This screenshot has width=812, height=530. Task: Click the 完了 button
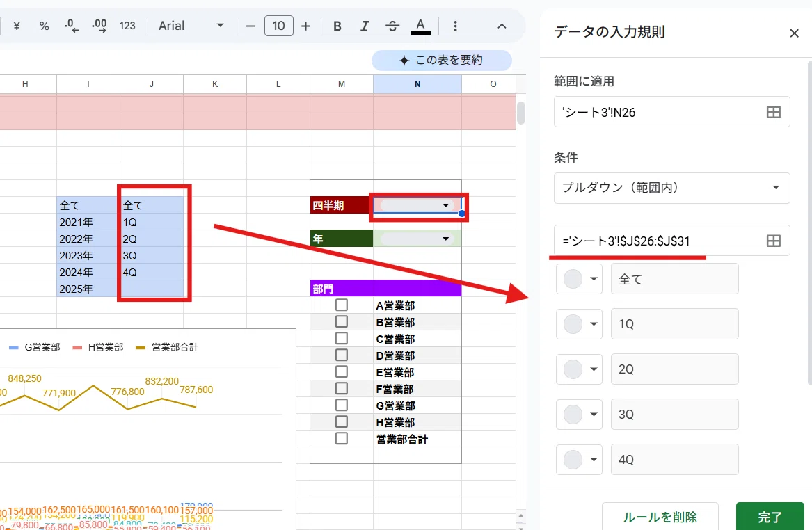click(770, 517)
